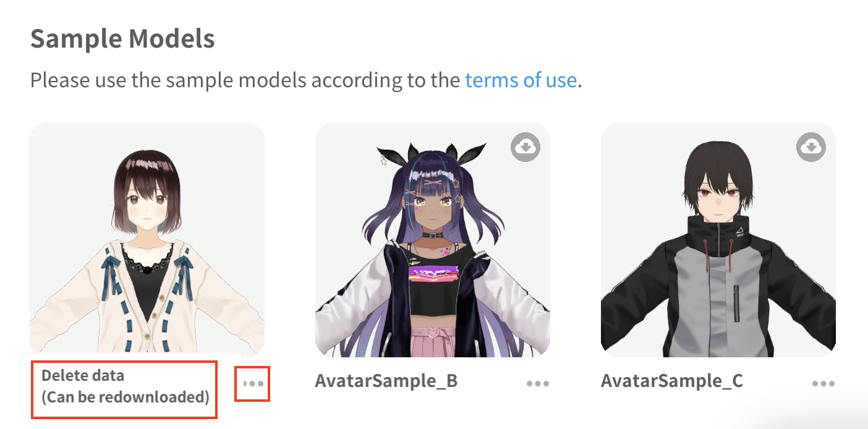Download AvatarSample_C using its cloud icon

click(811, 147)
